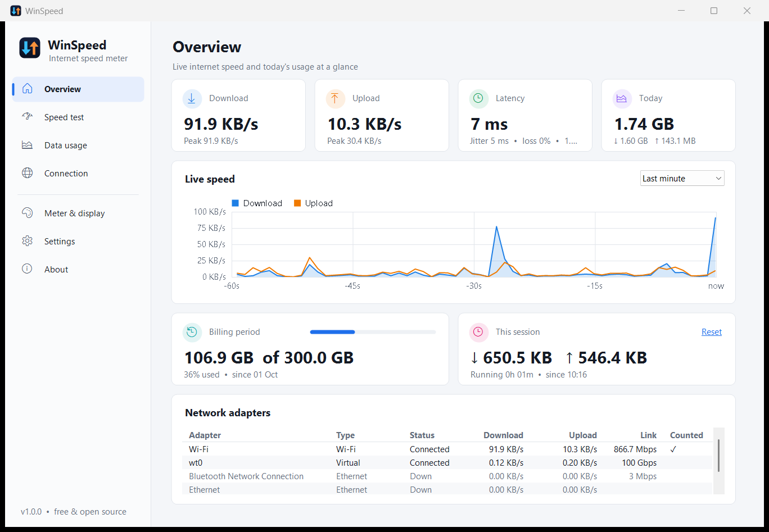
Task: Open the Connection page
Action: tap(78, 173)
